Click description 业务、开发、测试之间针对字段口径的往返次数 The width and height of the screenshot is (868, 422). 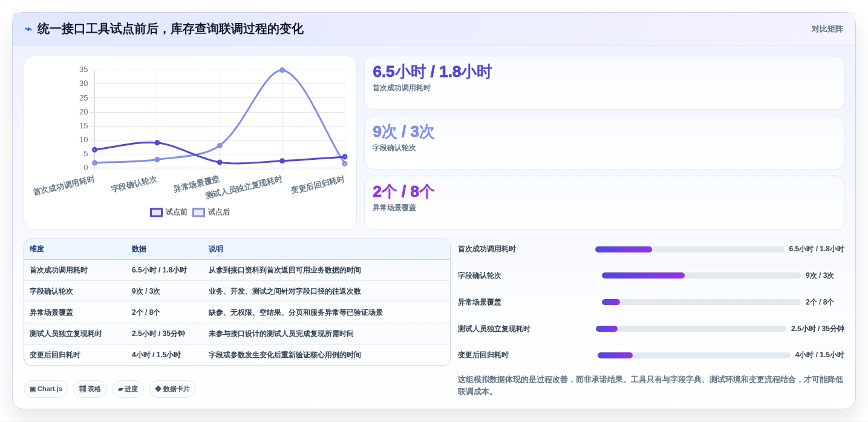coord(285,292)
